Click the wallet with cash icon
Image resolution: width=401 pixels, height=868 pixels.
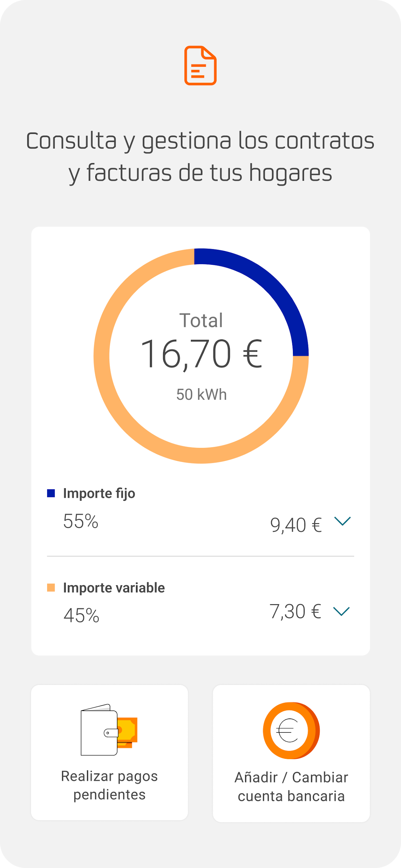tap(109, 730)
